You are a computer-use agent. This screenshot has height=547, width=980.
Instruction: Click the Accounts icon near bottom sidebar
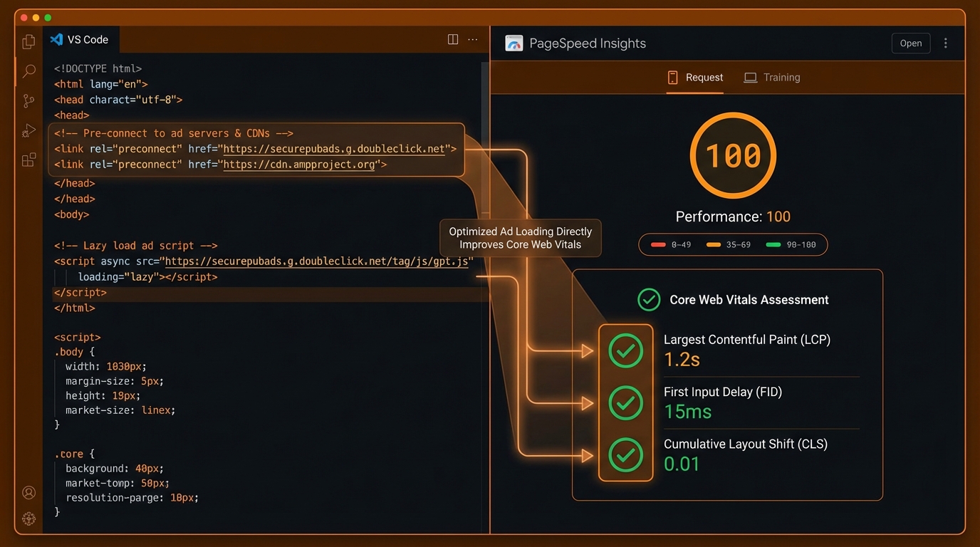(x=28, y=492)
